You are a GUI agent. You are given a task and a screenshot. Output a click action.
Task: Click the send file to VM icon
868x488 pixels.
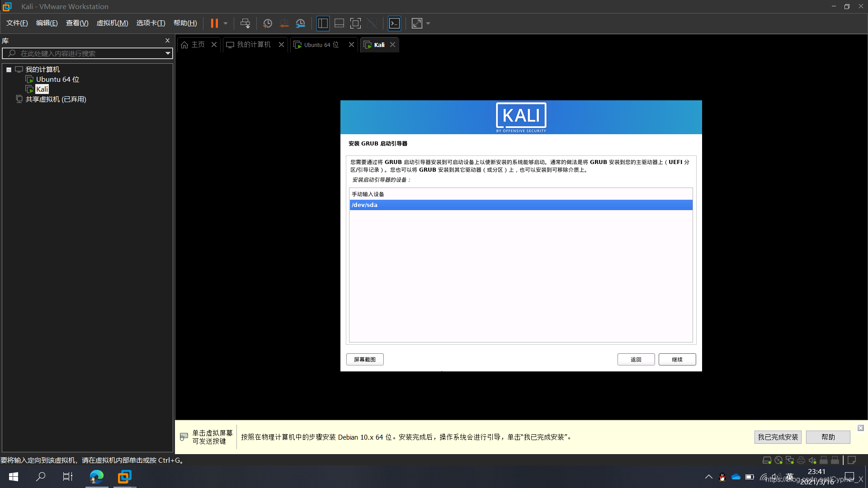pos(245,23)
